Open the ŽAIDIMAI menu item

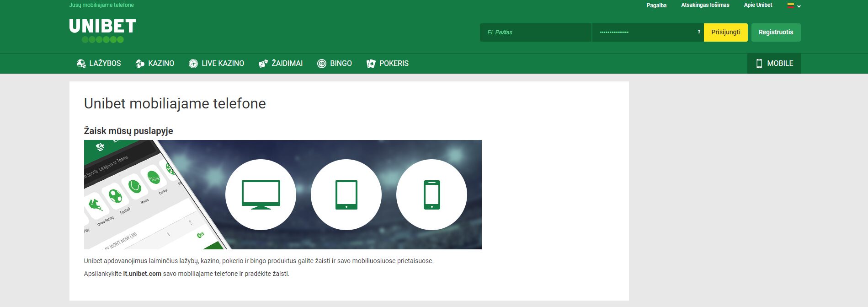pyautogui.click(x=287, y=64)
